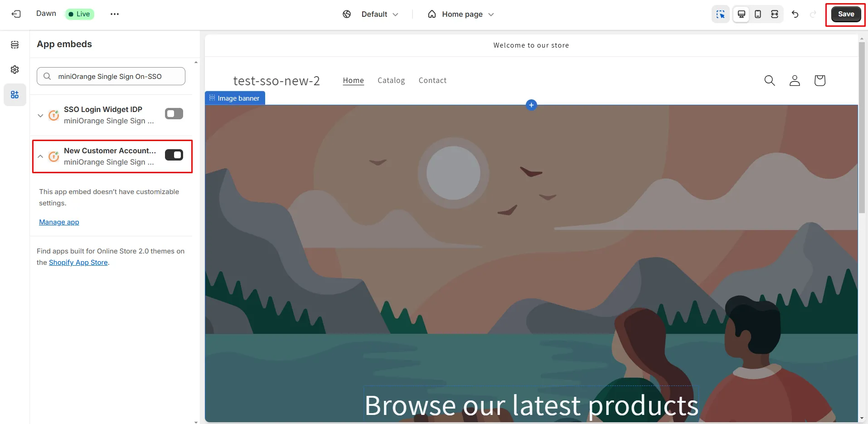The image size is (868, 424).
Task: Open the storefront account login icon
Action: coord(795,80)
